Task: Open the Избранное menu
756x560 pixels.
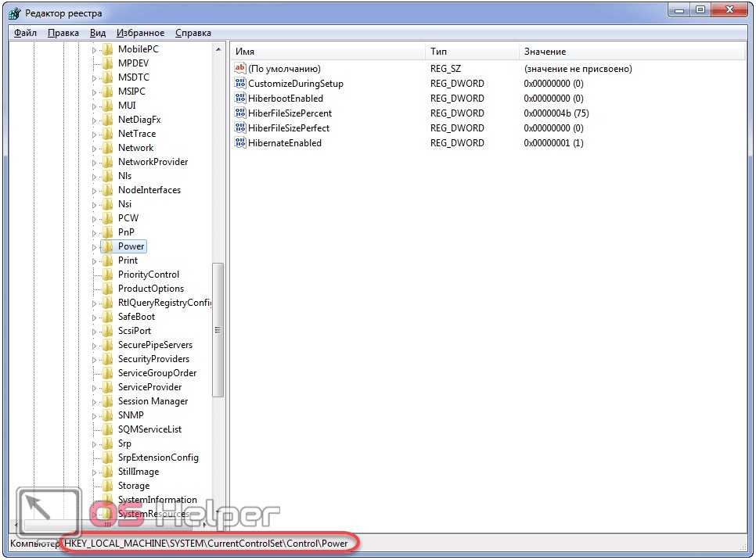Action: click(x=140, y=33)
